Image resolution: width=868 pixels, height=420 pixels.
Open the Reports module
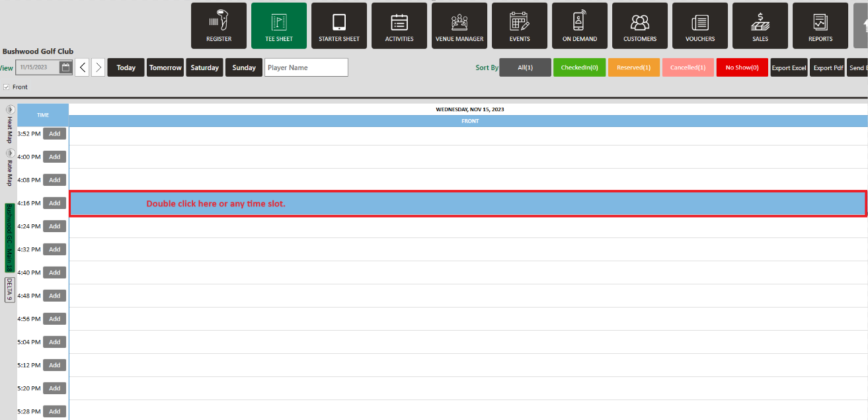[x=820, y=26]
